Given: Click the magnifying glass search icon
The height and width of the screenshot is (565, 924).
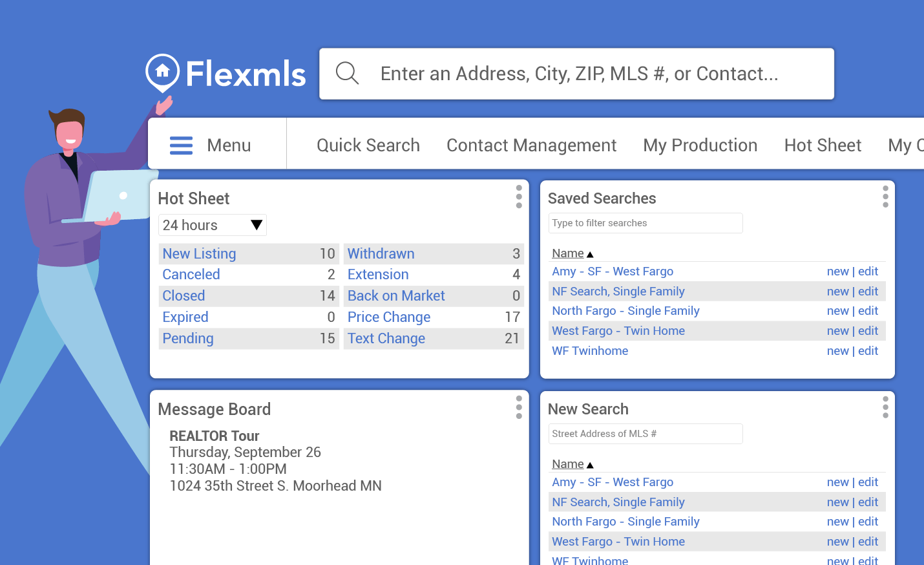Looking at the screenshot, I should 347,73.
